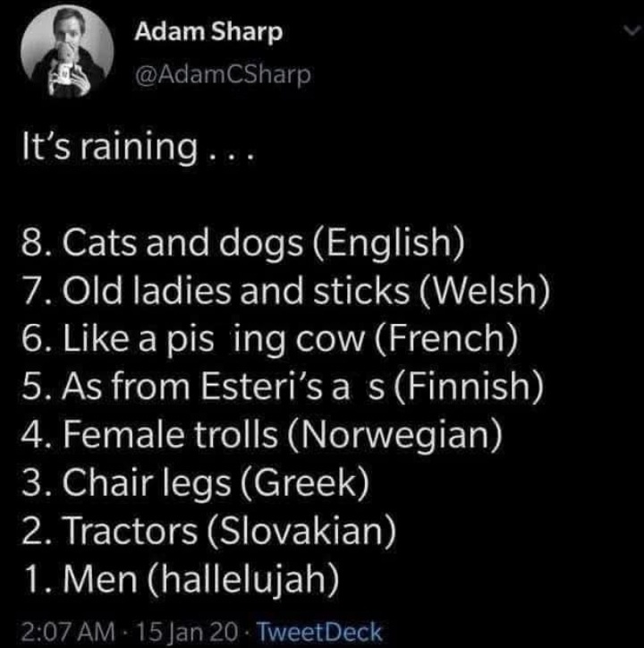Click the "Chair legs (Greek)" line
Viewport: 644px width, 648px height.
tap(195, 486)
